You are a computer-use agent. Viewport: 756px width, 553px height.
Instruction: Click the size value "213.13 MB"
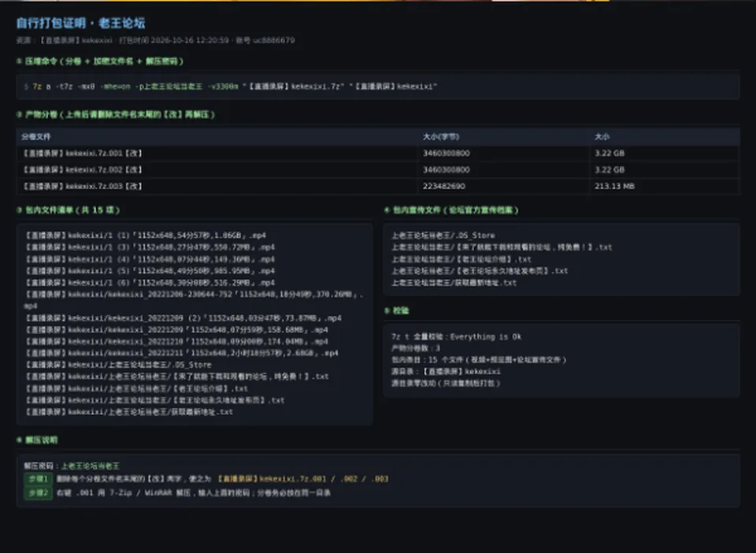click(614, 186)
